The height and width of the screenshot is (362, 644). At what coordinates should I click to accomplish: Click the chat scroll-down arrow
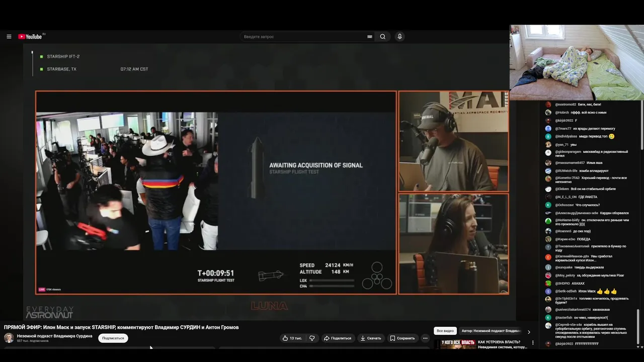click(x=638, y=347)
